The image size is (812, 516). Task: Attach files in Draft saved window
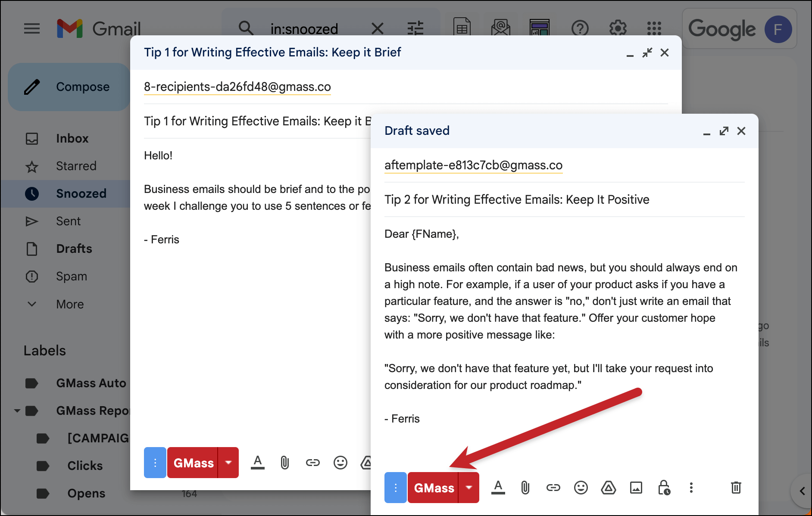coord(525,488)
